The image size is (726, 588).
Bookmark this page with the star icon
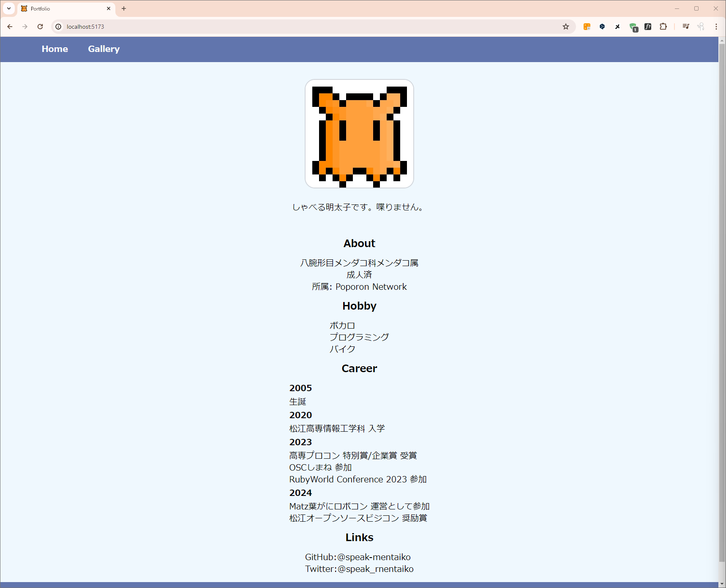click(566, 27)
